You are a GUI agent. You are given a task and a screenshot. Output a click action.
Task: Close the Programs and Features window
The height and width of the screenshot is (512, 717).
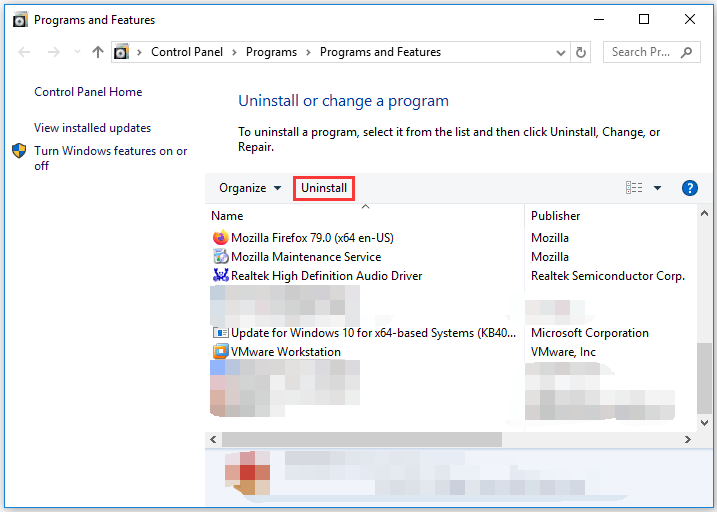tap(690, 19)
